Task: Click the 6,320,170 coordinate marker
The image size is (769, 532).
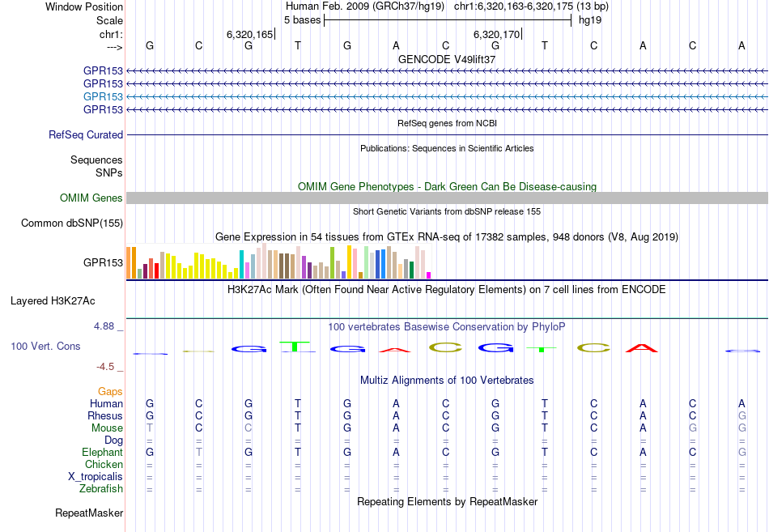Action: click(x=497, y=34)
